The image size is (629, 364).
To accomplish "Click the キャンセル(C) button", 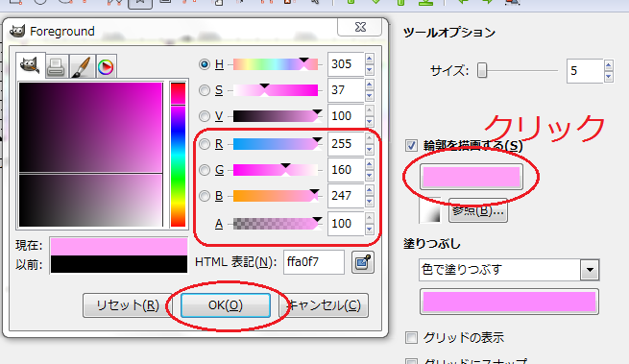I will [x=324, y=305].
